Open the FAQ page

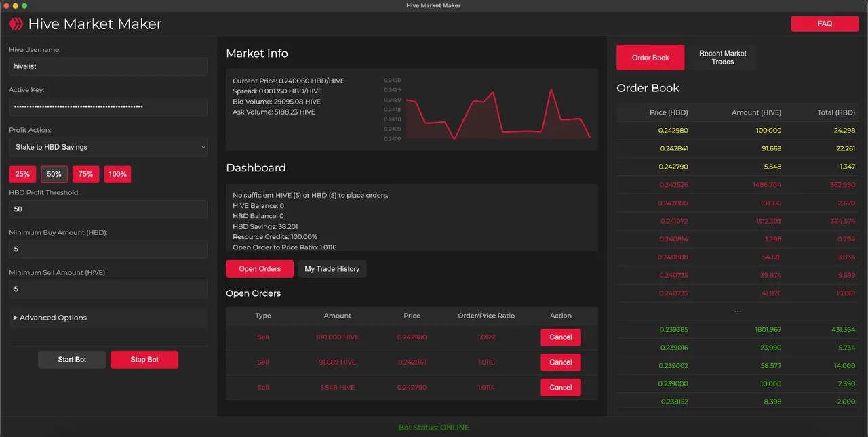point(825,24)
